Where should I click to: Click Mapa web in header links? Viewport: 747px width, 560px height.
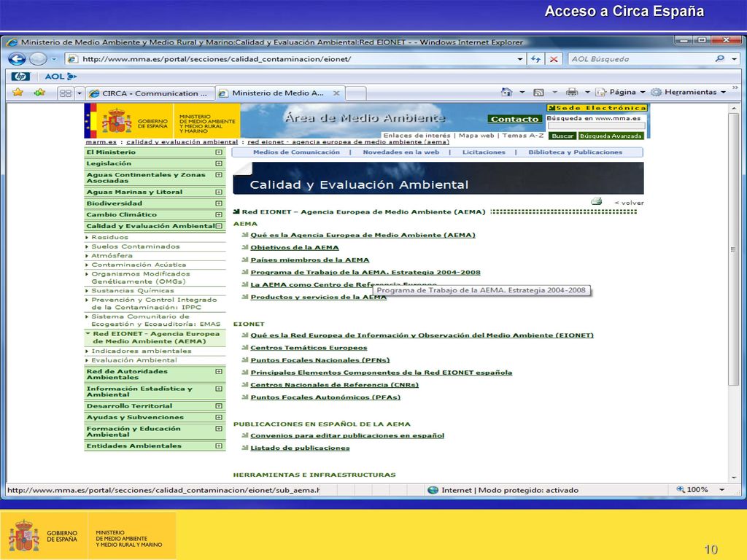click(x=476, y=136)
